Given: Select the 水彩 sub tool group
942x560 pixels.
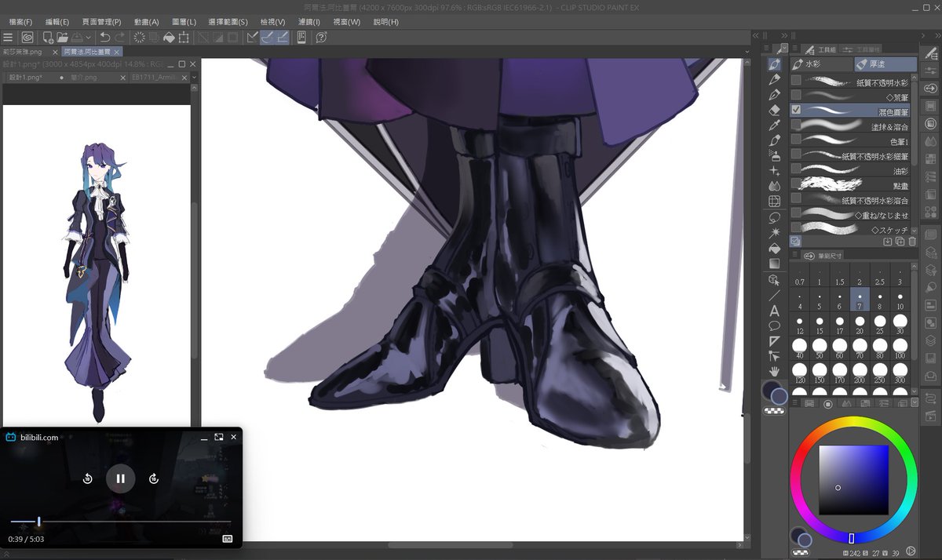Looking at the screenshot, I should click(x=821, y=65).
